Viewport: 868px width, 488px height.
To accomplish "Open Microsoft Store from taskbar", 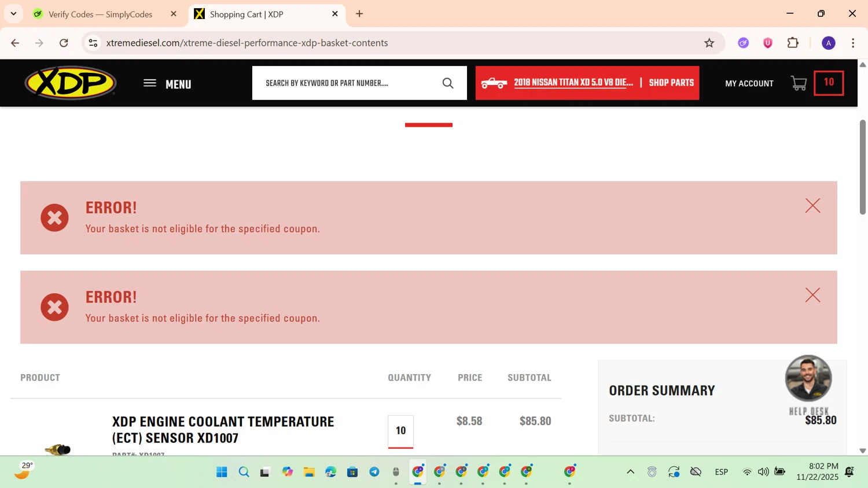I will tap(352, 472).
